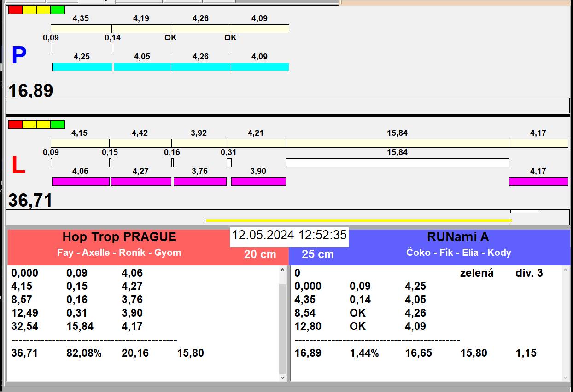Click the long white 15,84 bar in lane L
The image size is (573, 392).
[x=397, y=162]
